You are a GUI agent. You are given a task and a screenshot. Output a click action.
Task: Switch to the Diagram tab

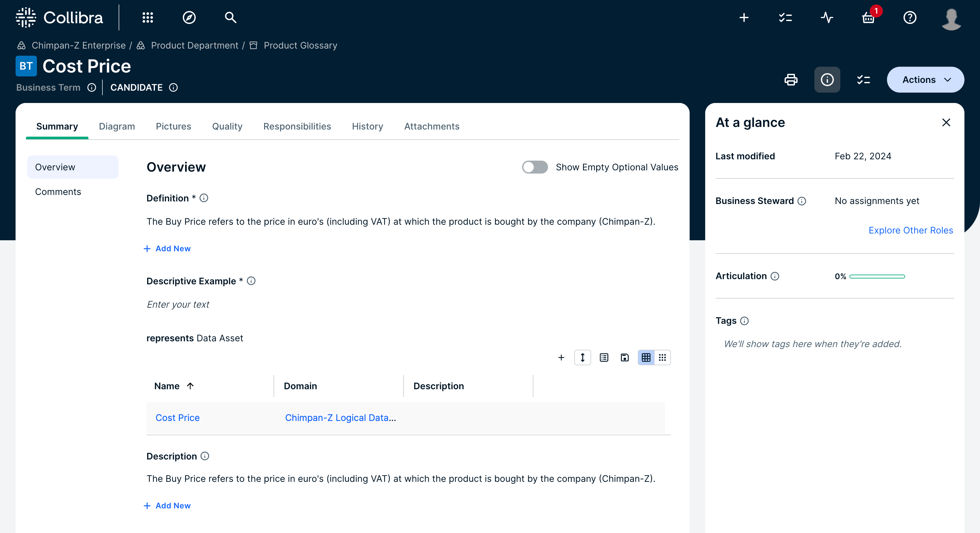click(117, 126)
